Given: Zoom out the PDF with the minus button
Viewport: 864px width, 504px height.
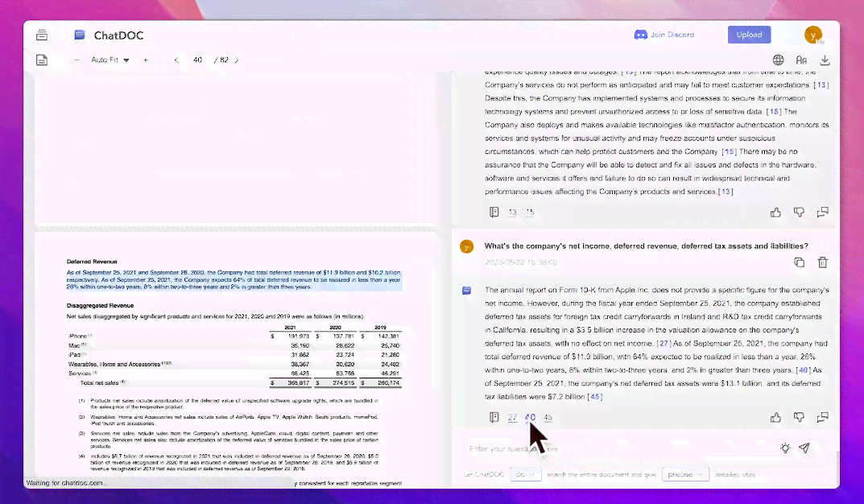Looking at the screenshot, I should (76, 60).
